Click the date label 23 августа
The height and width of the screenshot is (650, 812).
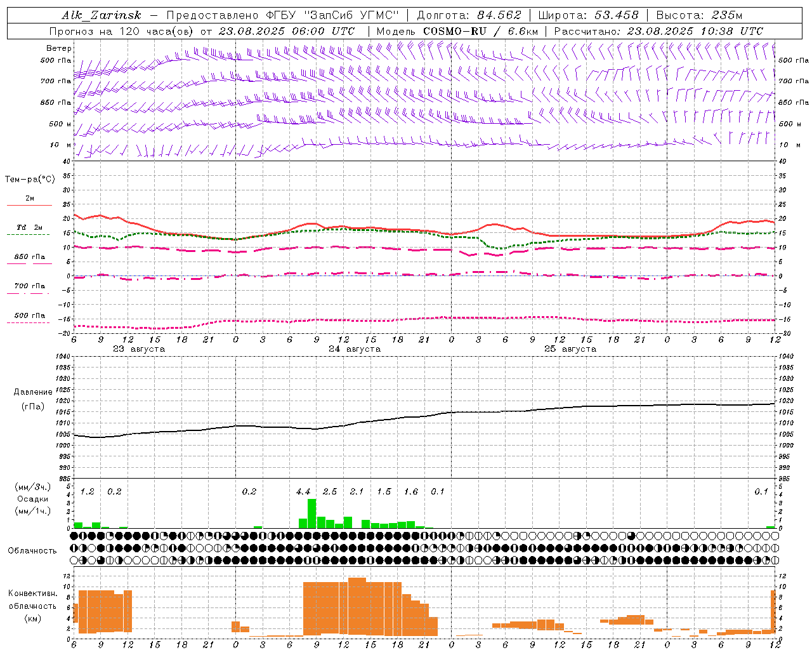pos(139,349)
